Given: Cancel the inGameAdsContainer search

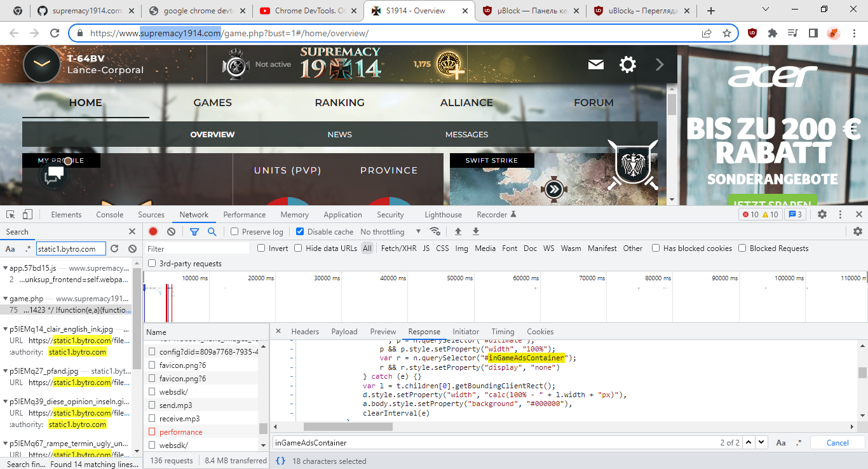Looking at the screenshot, I should coord(837,442).
